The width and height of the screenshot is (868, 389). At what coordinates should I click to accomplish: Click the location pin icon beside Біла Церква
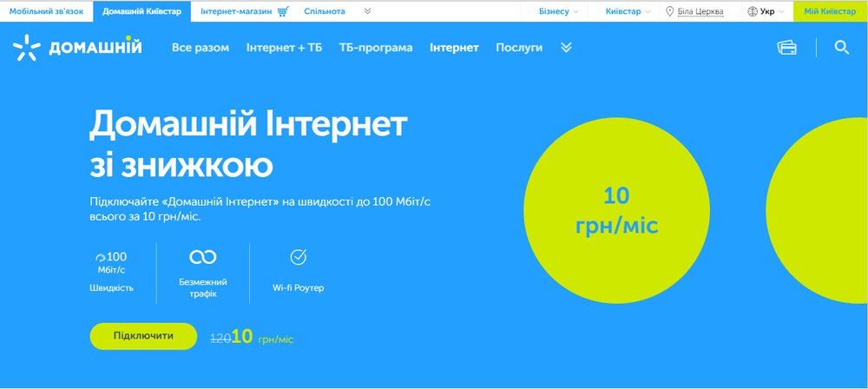click(x=670, y=11)
